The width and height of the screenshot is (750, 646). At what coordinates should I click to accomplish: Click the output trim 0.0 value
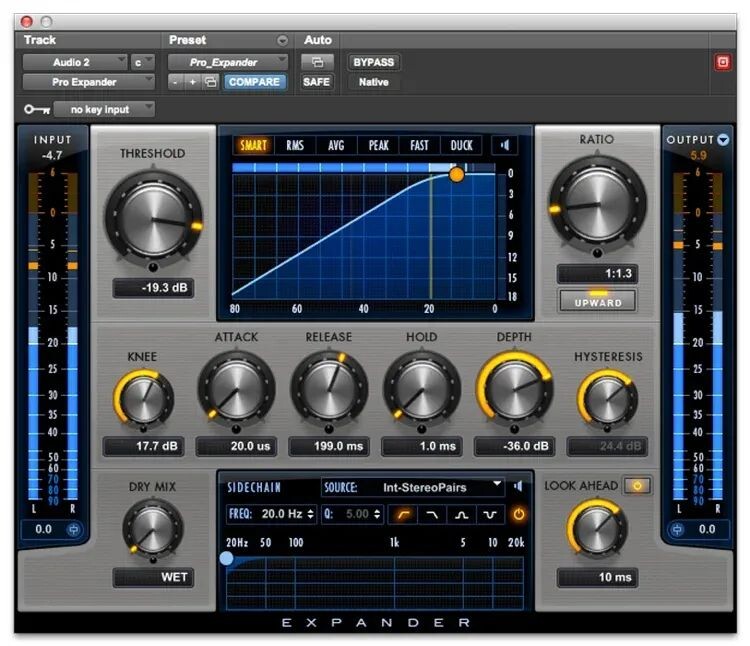pyautogui.click(x=706, y=529)
